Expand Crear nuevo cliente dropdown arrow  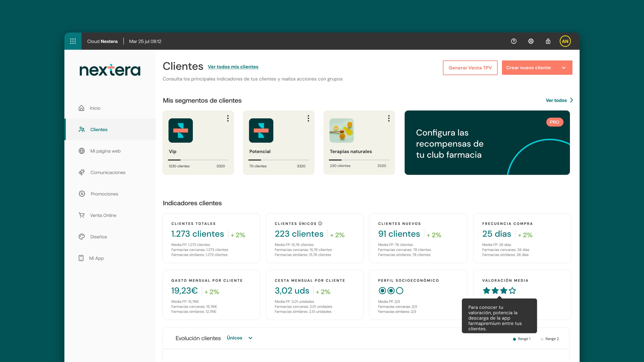pyautogui.click(x=564, y=68)
